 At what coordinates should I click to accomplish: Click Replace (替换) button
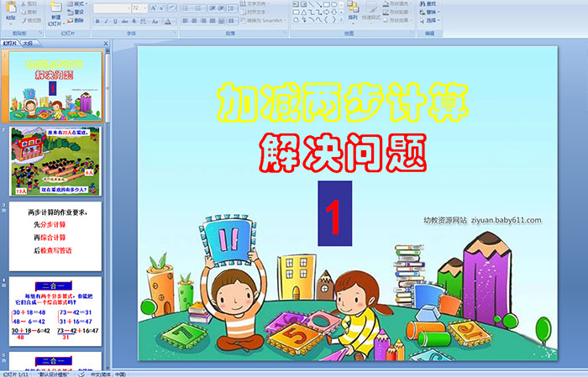pos(430,12)
